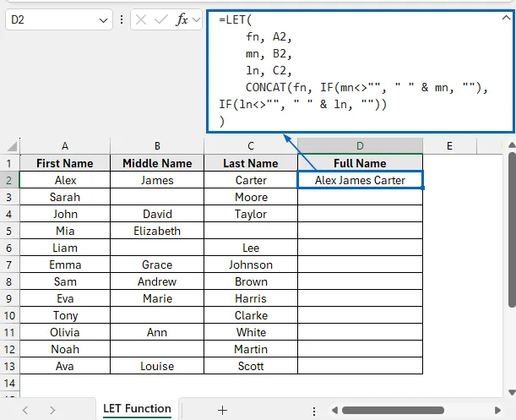Select the cell with Taylor
Image resolution: width=516 pixels, height=420 pixels.
(x=251, y=214)
